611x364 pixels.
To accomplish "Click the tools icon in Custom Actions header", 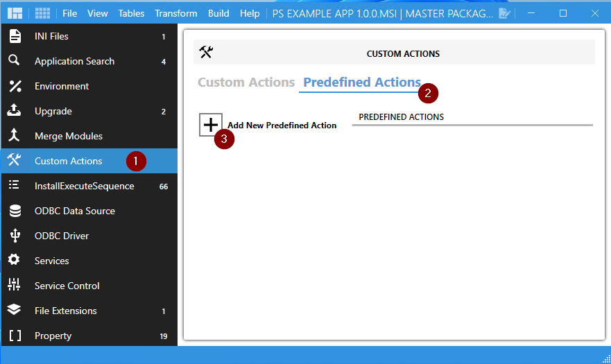I will coord(206,52).
